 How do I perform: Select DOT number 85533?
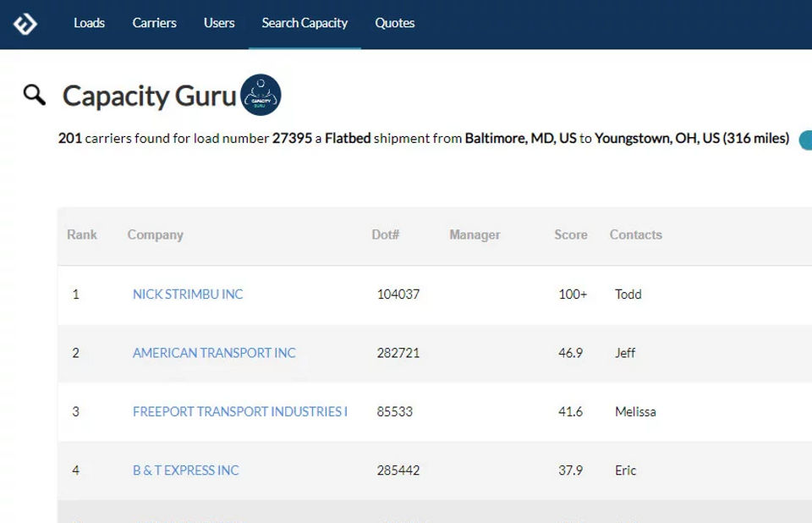coord(395,411)
